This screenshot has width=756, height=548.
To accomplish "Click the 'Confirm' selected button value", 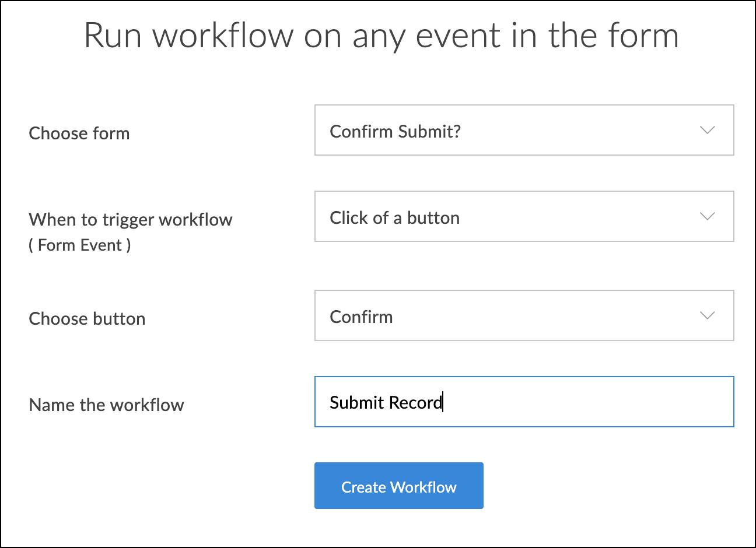I will (361, 317).
